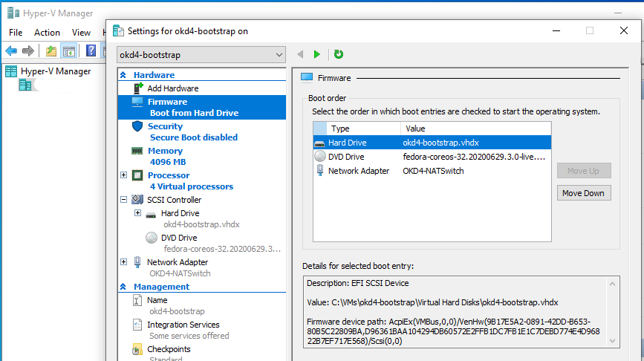This screenshot has width=644, height=361.
Task: Click the Add Hardware icon
Action: coord(138,88)
